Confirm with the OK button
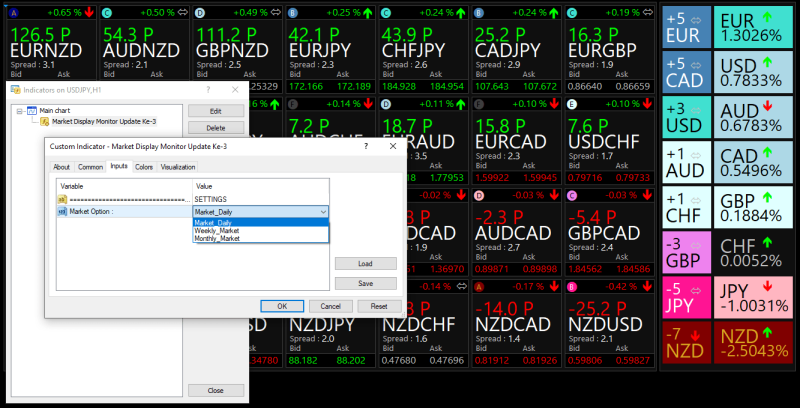 (282, 306)
